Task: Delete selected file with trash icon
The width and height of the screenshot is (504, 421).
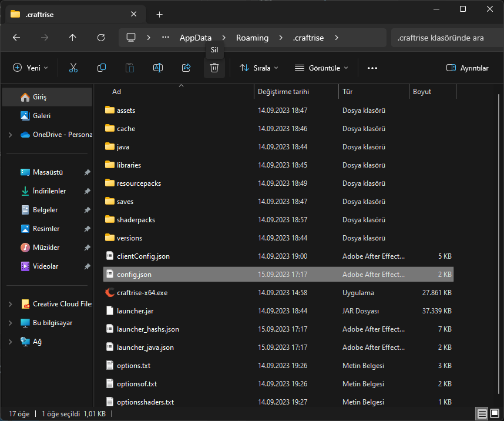Action: [214, 68]
